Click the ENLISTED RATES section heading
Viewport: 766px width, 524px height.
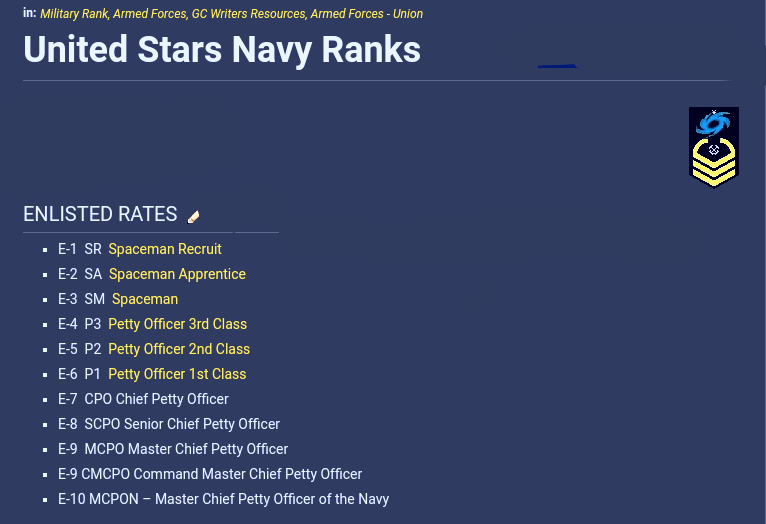tap(100, 214)
